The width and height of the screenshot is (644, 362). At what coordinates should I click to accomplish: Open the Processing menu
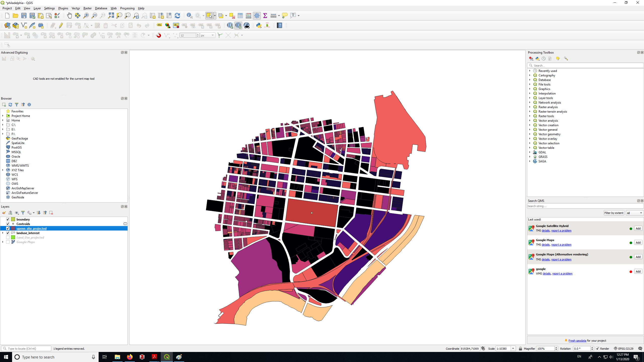[x=127, y=8]
